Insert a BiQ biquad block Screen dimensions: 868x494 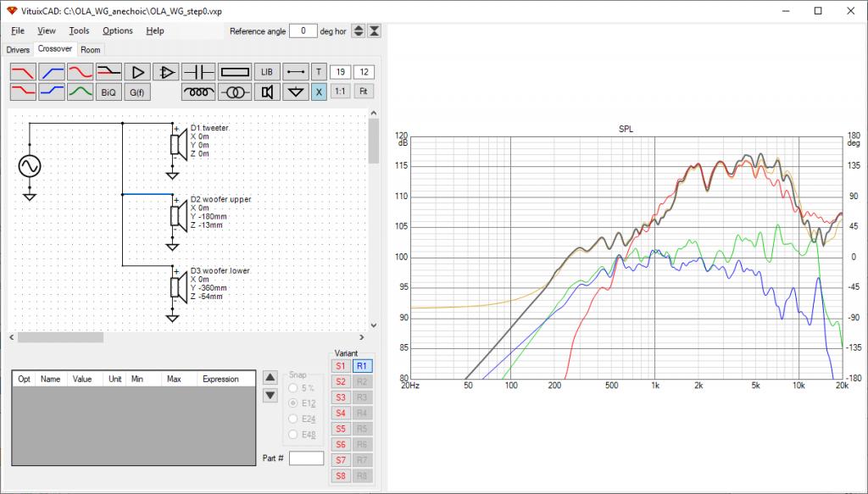[x=108, y=92]
